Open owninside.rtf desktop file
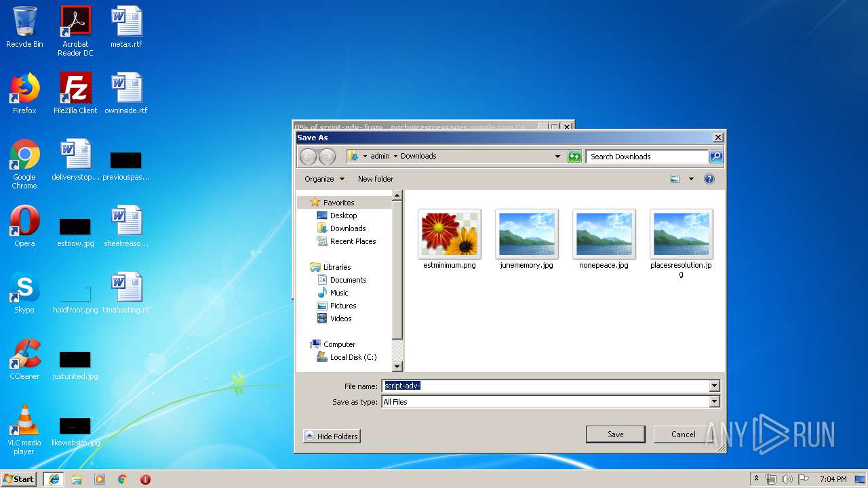This screenshot has width=868, height=488. pyautogui.click(x=126, y=94)
